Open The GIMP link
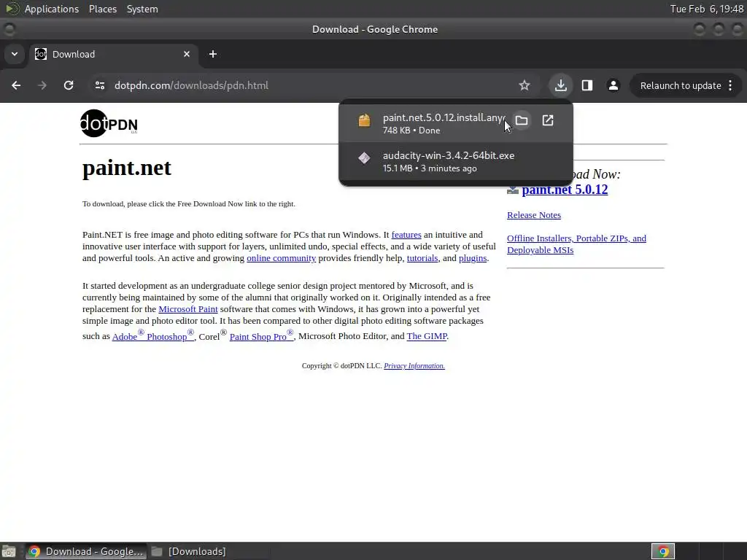This screenshot has height=560, width=747. pos(427,336)
